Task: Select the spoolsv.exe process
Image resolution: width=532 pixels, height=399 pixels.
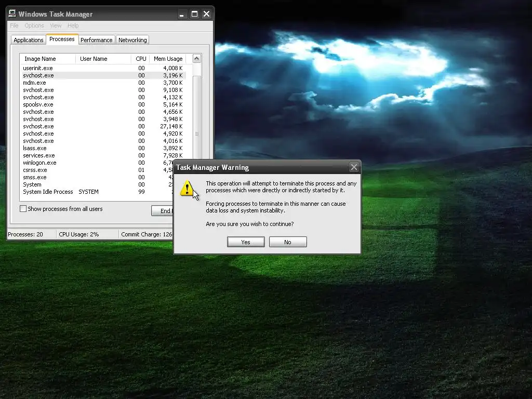Action: tap(104, 104)
